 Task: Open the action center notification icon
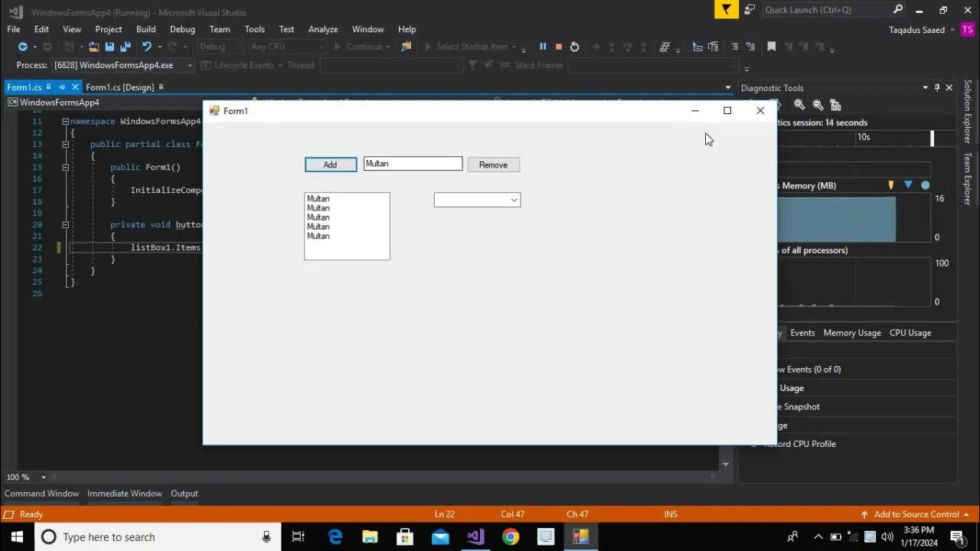(x=957, y=536)
